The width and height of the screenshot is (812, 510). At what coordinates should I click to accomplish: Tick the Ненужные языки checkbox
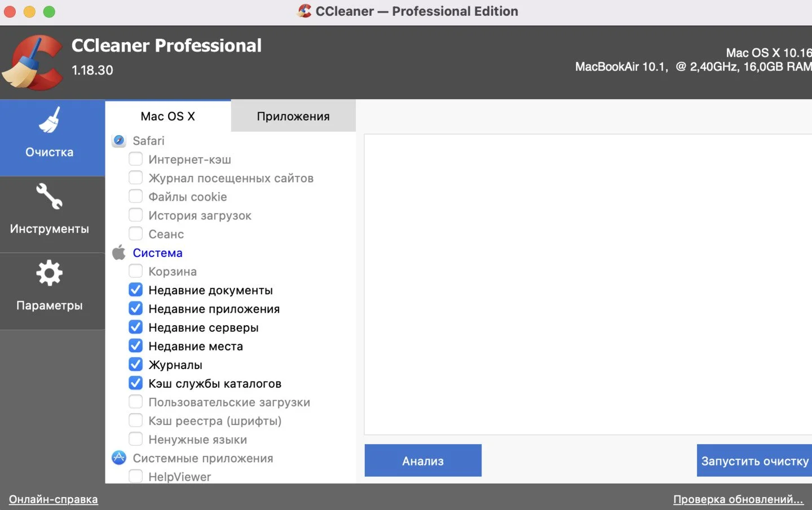click(x=135, y=439)
